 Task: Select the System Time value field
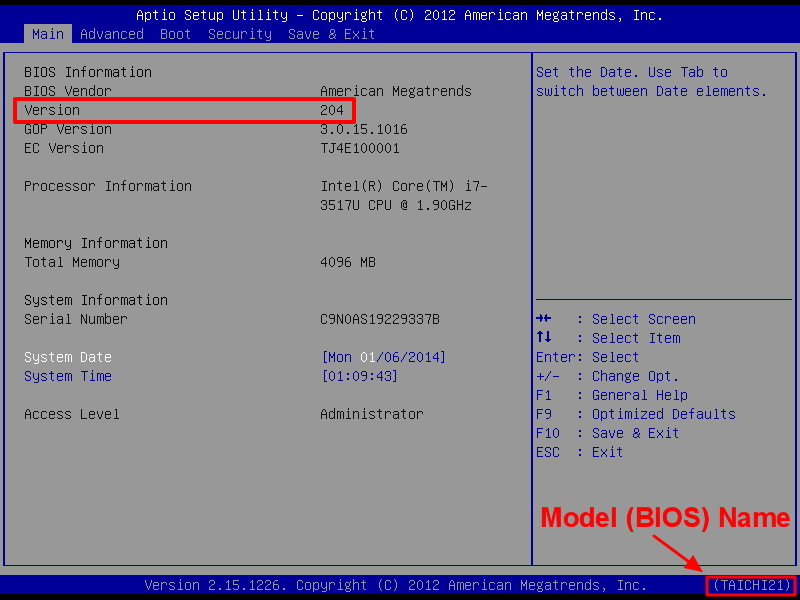(359, 376)
